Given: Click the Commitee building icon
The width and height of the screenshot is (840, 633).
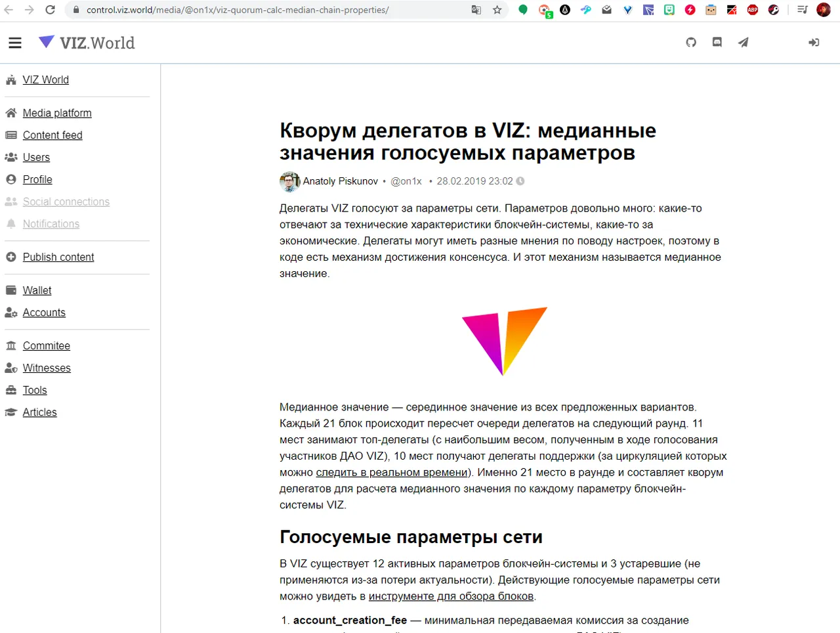Looking at the screenshot, I should [x=11, y=345].
